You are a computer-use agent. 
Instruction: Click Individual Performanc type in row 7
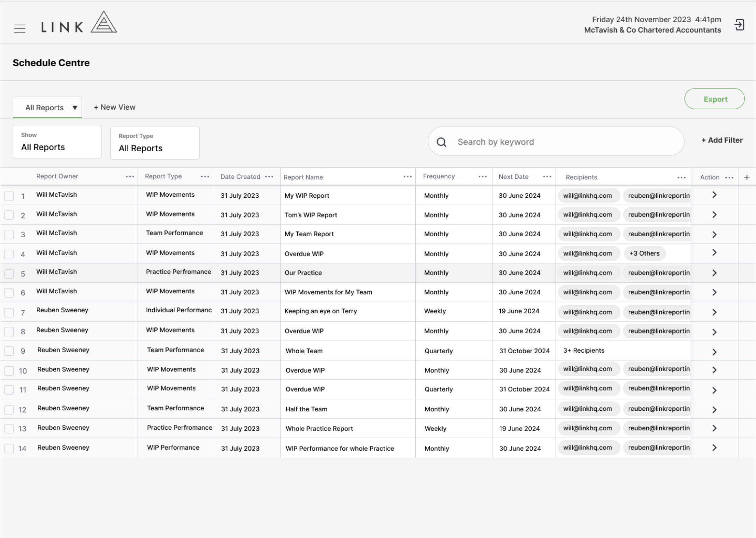point(179,310)
